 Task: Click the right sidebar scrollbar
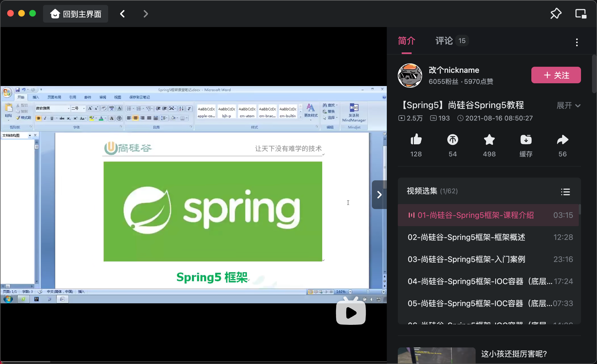coord(594,74)
